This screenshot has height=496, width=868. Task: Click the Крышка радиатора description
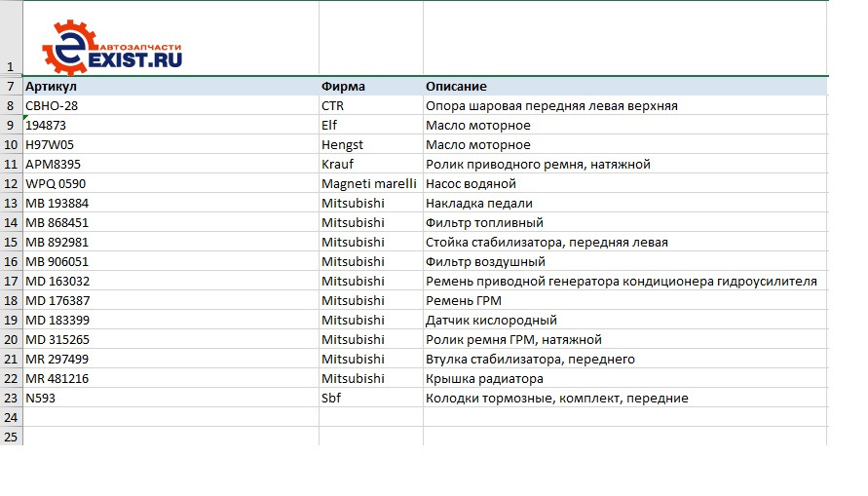(625, 379)
